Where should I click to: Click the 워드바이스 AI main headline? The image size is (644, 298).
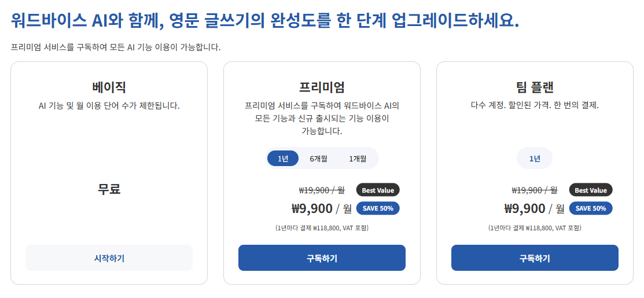(264, 21)
